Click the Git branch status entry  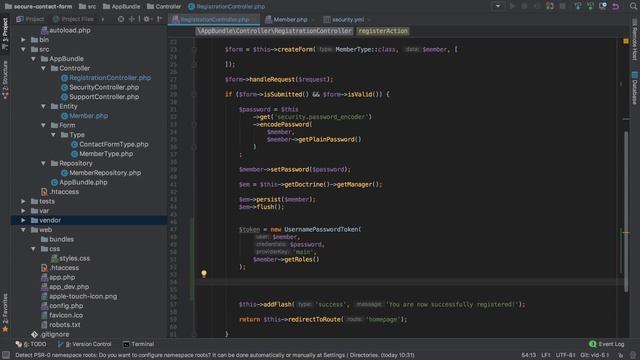[x=595, y=355]
